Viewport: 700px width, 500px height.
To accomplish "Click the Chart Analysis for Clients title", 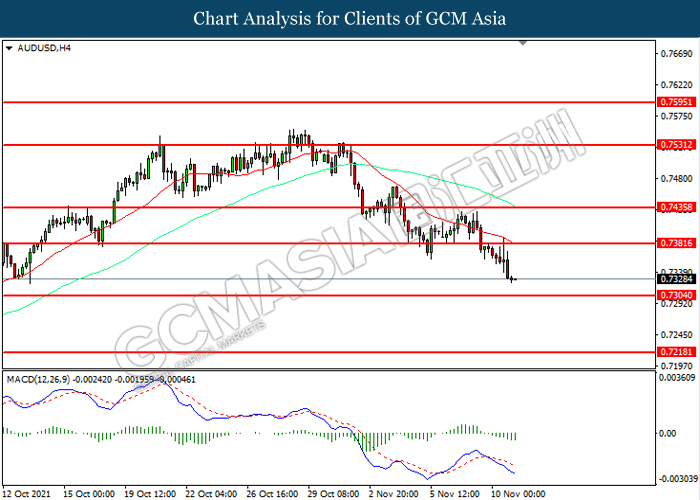I will point(350,19).
